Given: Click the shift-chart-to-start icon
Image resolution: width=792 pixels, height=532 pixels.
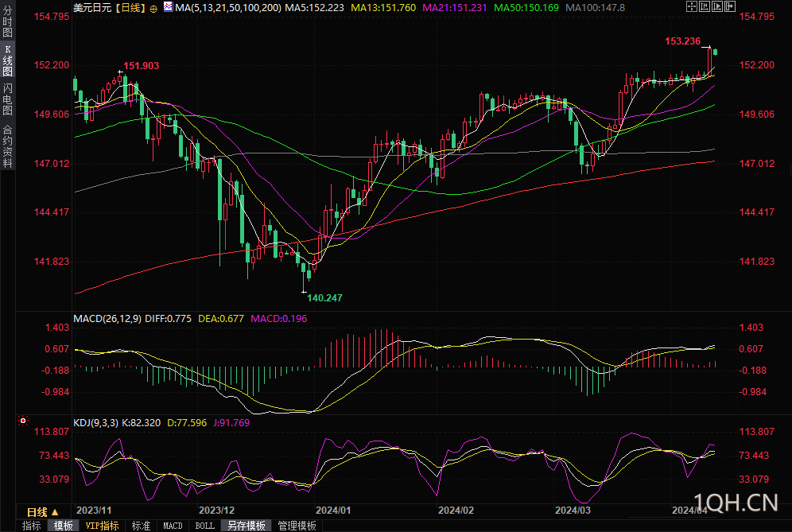Looking at the screenshot, I should 704,6.
